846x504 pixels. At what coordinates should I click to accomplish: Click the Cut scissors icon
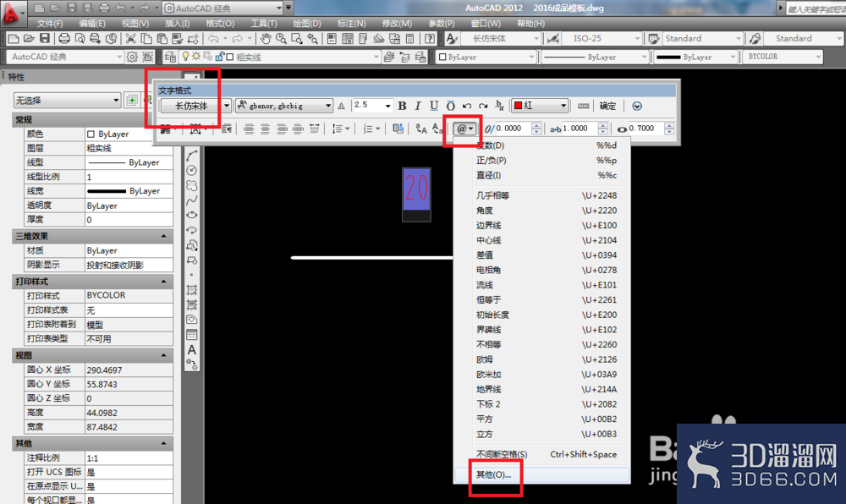point(130,38)
